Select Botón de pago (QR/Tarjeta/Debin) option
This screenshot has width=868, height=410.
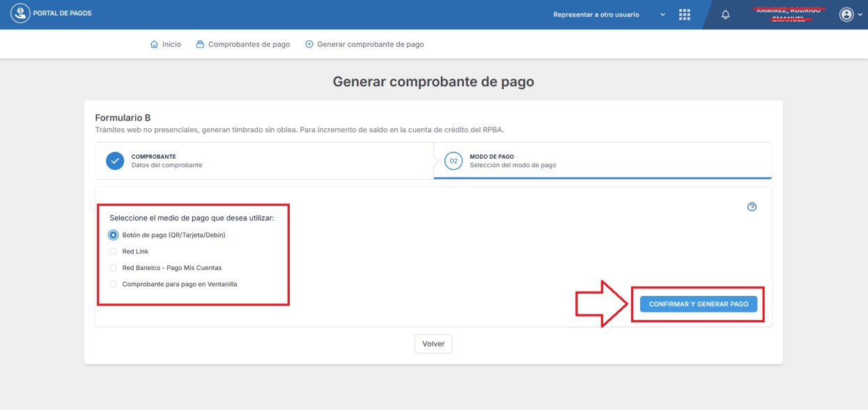tap(114, 235)
